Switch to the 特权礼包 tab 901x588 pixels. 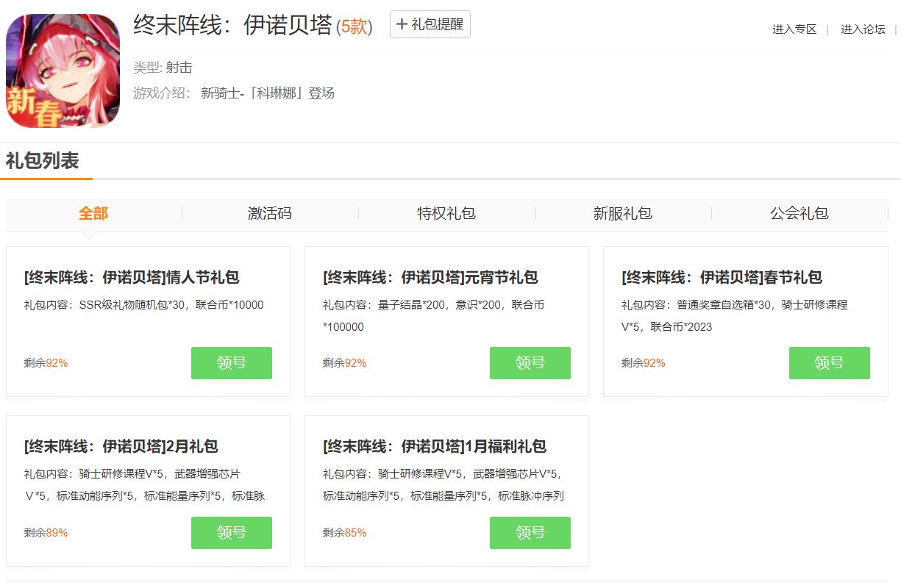coord(446,213)
